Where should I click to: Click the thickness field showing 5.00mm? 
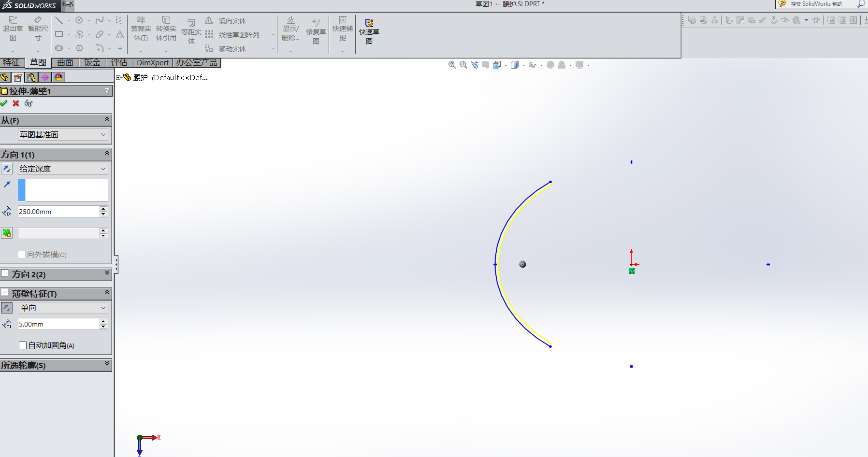point(58,324)
